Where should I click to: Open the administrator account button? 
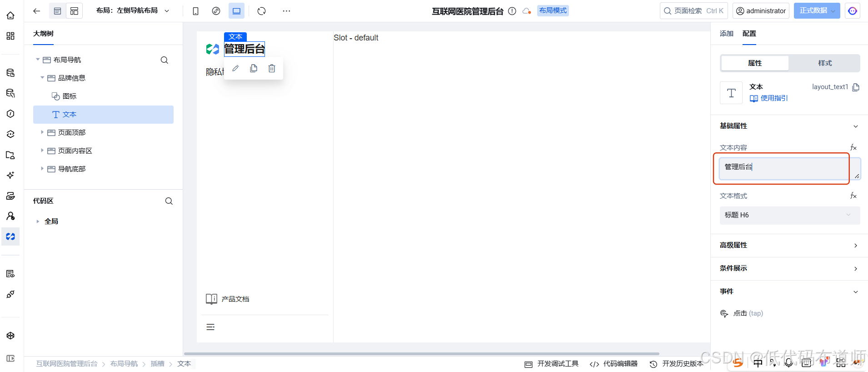click(x=761, y=10)
